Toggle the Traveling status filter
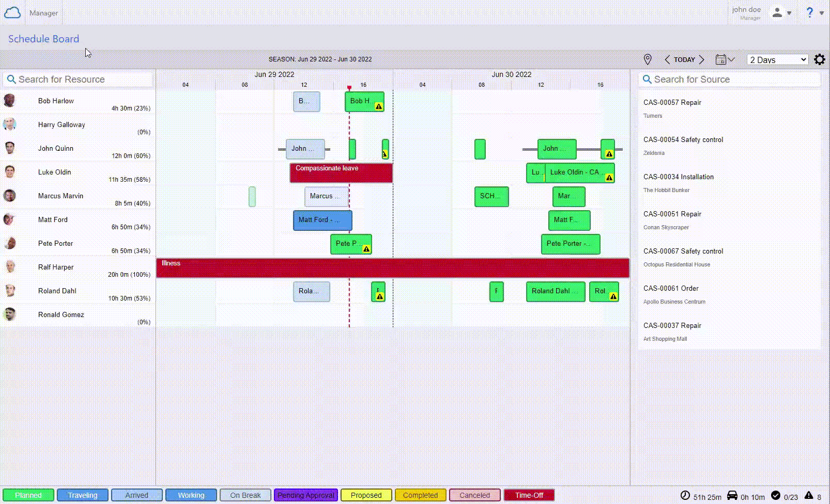Viewport: 830px width, 504px height. point(83,495)
